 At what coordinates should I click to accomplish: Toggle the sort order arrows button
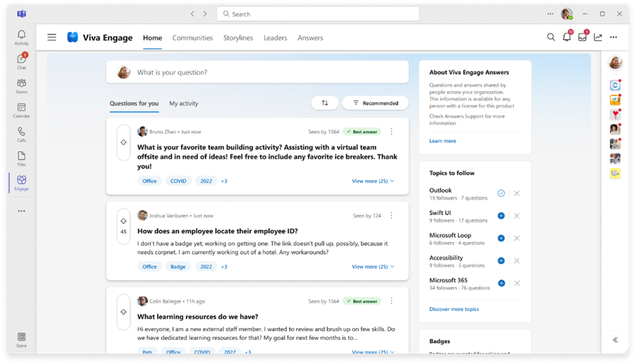(325, 103)
